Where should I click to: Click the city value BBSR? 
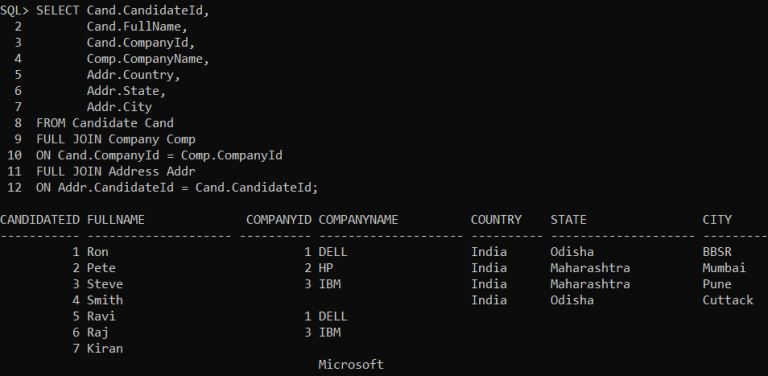[x=717, y=252]
